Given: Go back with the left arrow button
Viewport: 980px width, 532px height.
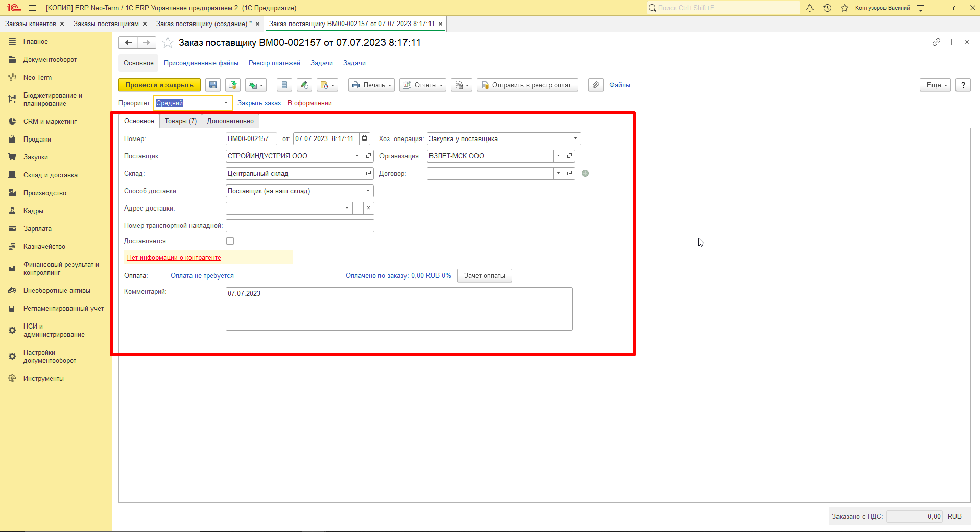Looking at the screenshot, I should (x=128, y=43).
